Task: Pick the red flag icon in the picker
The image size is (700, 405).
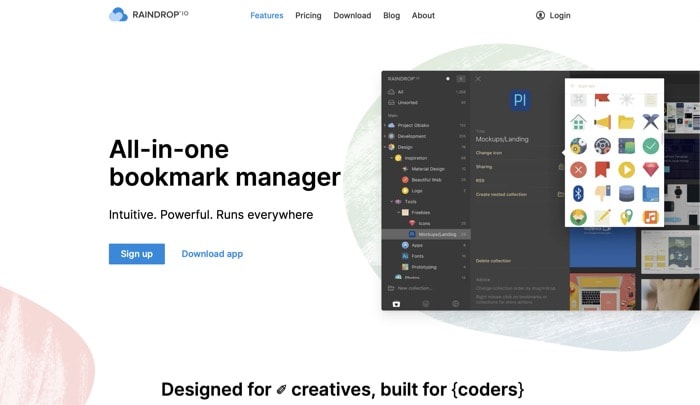Action: [x=602, y=99]
